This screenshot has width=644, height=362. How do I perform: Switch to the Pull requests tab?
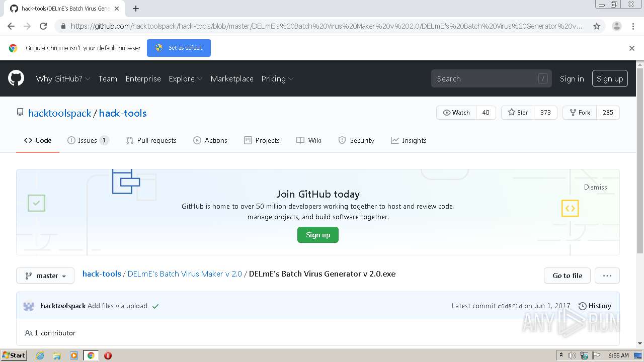(x=151, y=140)
